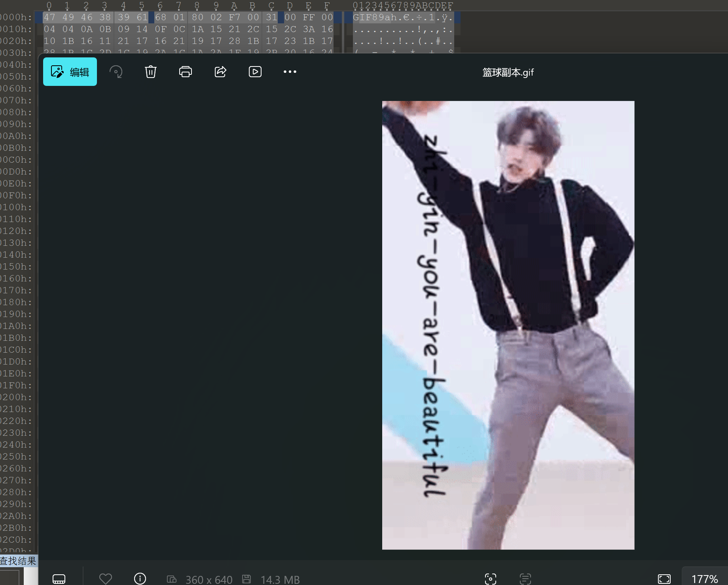Open the more options menu

290,72
